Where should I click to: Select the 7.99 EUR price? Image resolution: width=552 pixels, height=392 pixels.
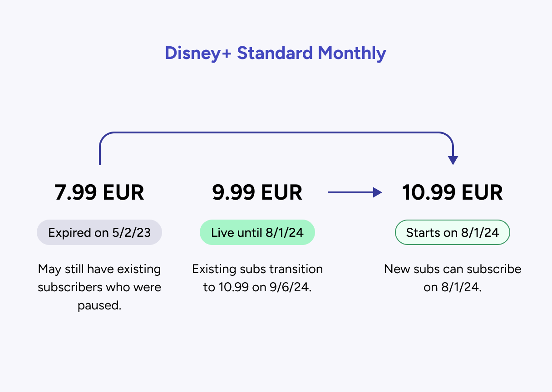click(x=99, y=193)
